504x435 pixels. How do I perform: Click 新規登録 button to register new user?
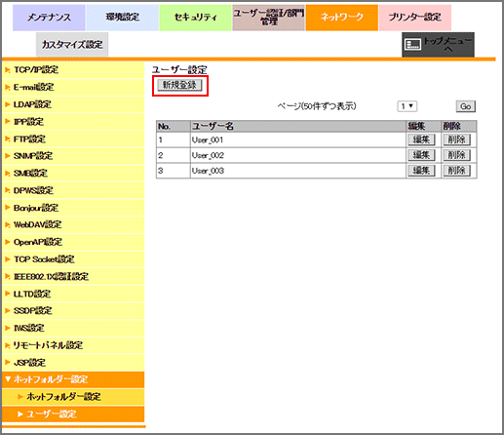(x=179, y=85)
